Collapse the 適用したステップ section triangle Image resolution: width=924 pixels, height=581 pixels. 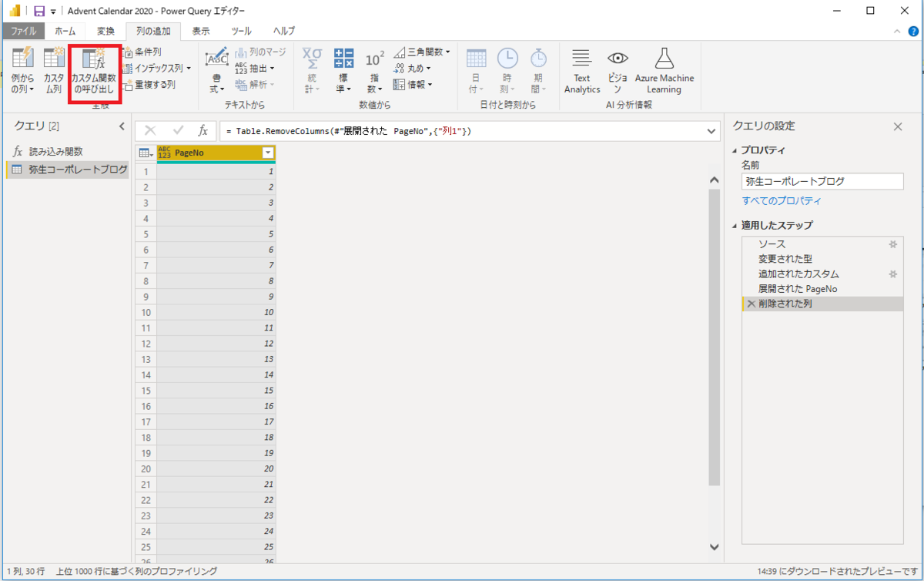point(735,225)
